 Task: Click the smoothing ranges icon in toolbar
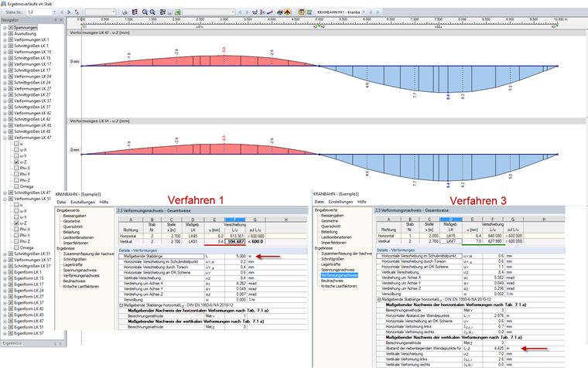[x=255, y=12]
